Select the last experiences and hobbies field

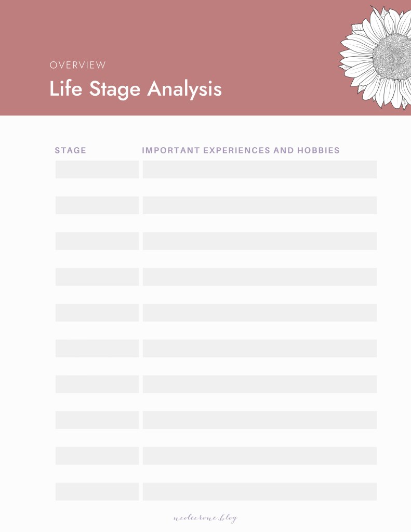point(260,491)
